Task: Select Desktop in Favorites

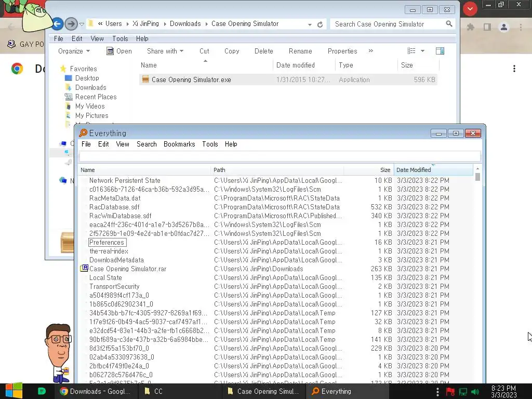Action: point(87,78)
